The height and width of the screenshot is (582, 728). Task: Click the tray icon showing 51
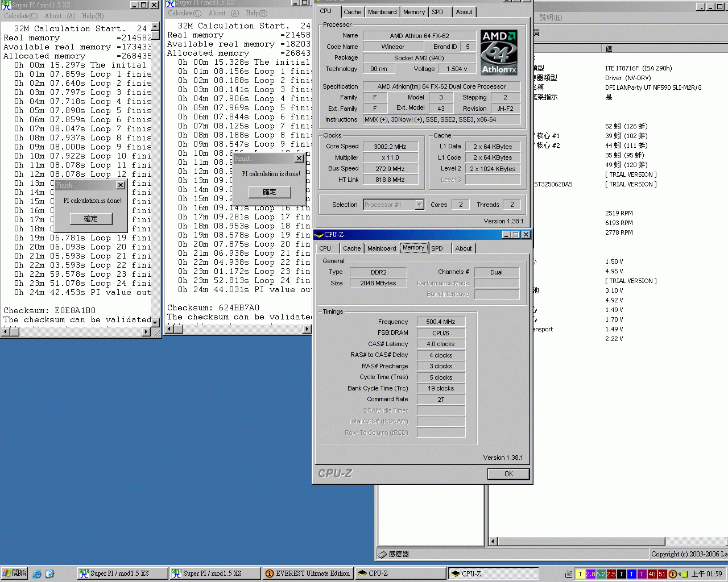[662, 574]
